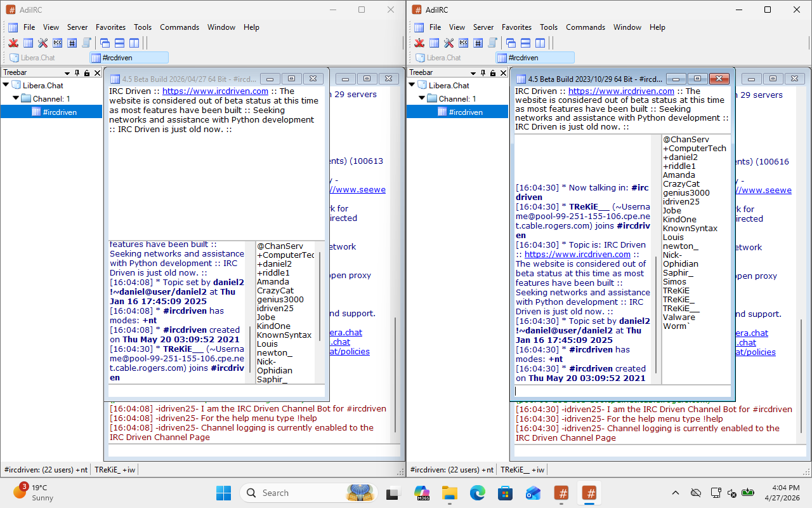This screenshot has height=508, width=812.
Task: Expand the taskbar hidden icons chevron
Action: [676, 492]
